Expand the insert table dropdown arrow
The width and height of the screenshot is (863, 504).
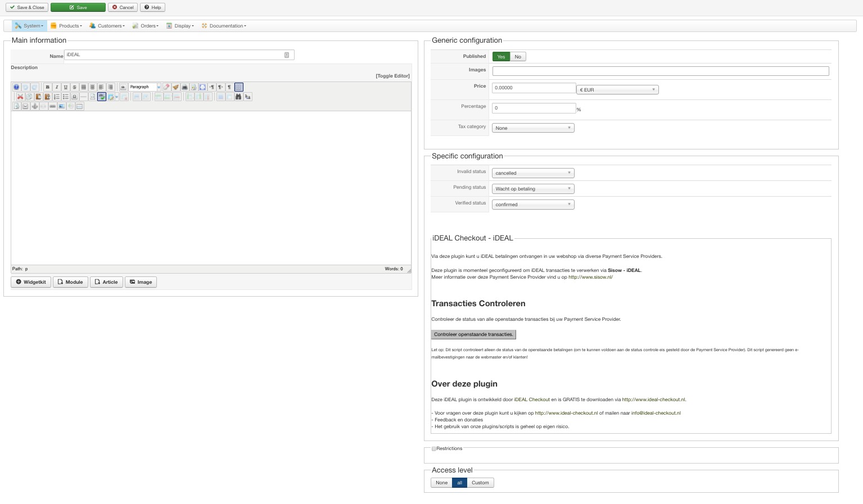[x=116, y=97]
